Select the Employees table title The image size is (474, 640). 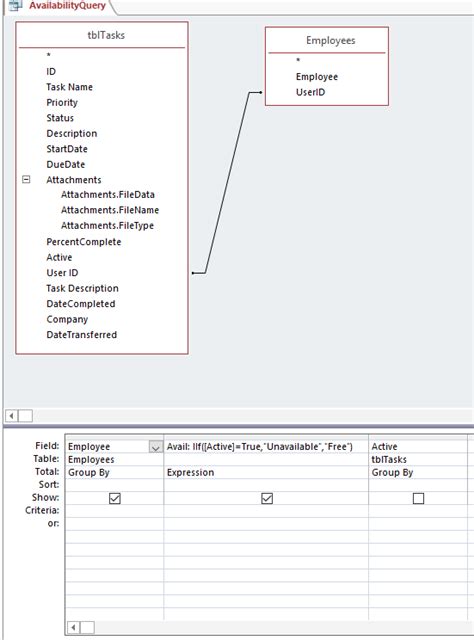coord(331,40)
